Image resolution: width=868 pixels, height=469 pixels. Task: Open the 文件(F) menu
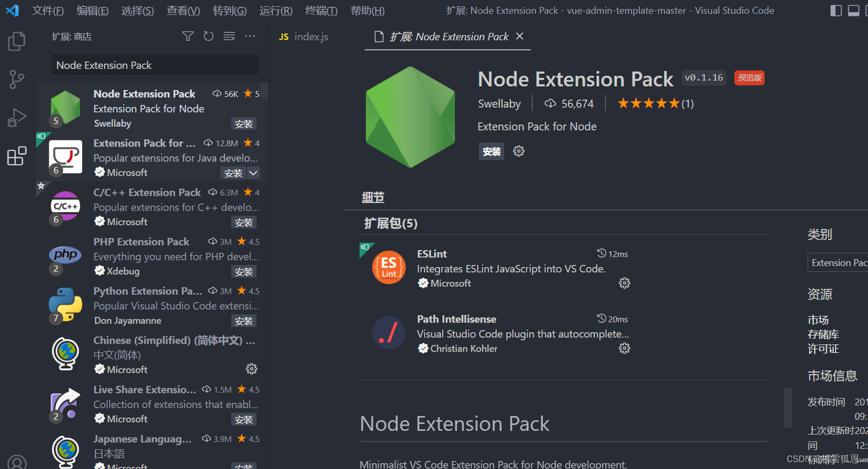(48, 11)
